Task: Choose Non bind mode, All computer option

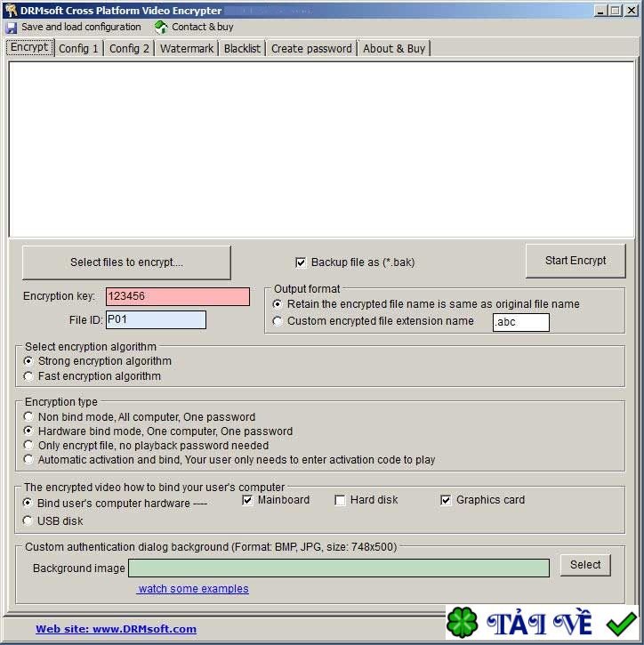Action: tap(28, 416)
